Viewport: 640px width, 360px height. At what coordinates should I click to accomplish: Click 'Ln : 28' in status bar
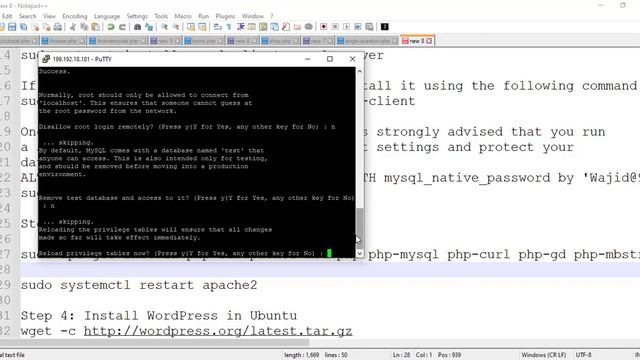click(401, 355)
